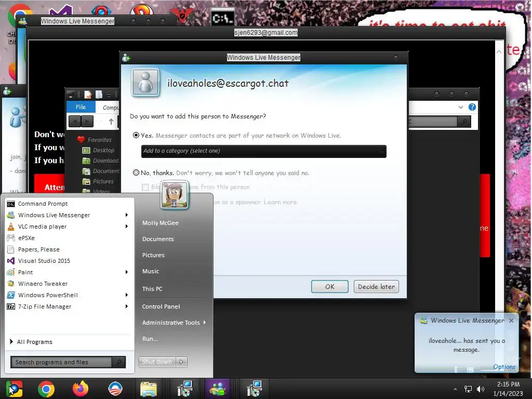Click the File tab in Explorer
This screenshot has width=532, height=399.
click(x=81, y=107)
